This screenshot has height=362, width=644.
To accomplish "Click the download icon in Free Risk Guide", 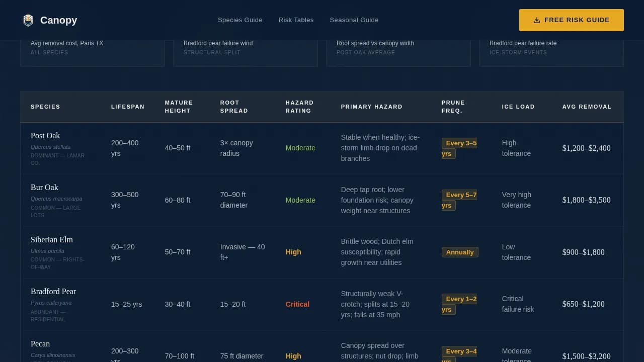I will [x=537, y=20].
